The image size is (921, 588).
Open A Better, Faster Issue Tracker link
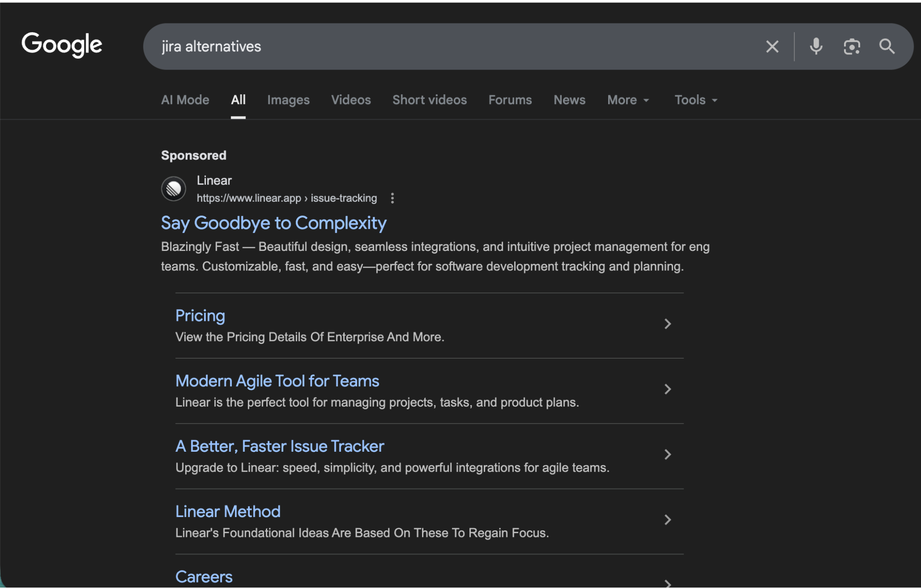[x=279, y=446]
